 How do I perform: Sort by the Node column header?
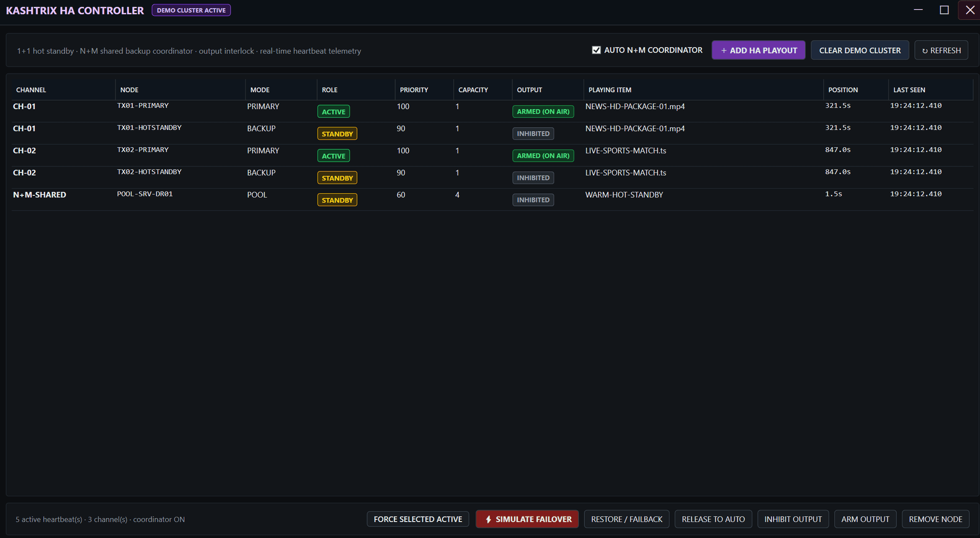coord(180,90)
